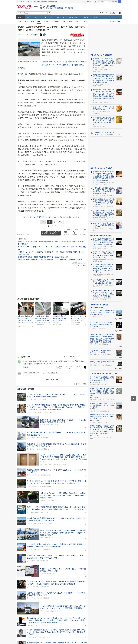Select the ウェブ検索 input field

click(103, 2)
